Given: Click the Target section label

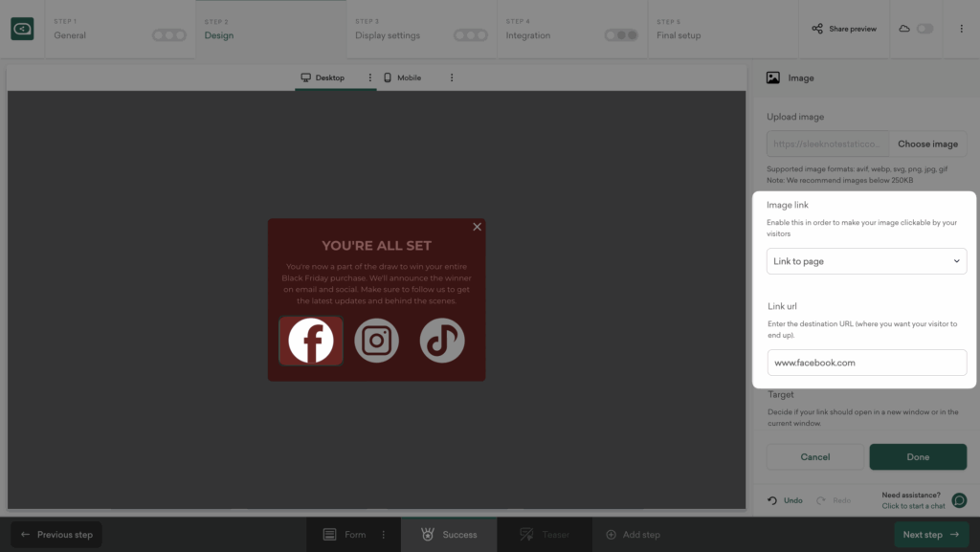Looking at the screenshot, I should 781,395.
